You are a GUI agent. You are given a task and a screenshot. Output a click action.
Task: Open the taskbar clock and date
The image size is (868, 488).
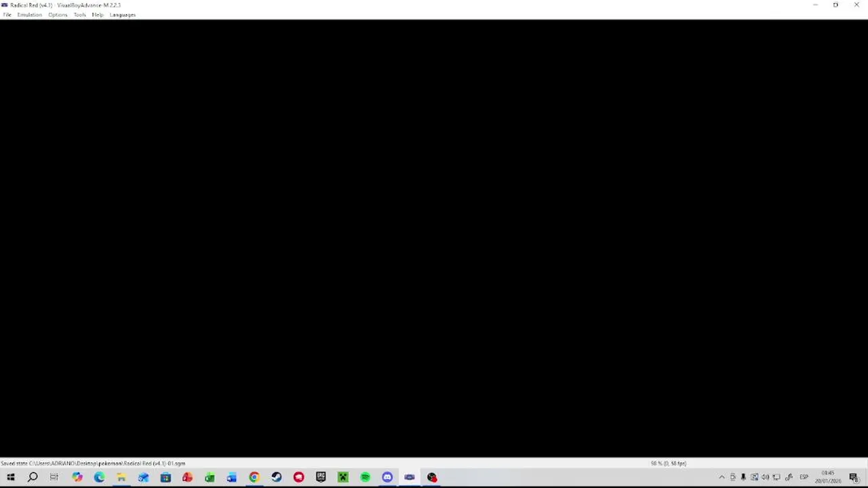828,477
